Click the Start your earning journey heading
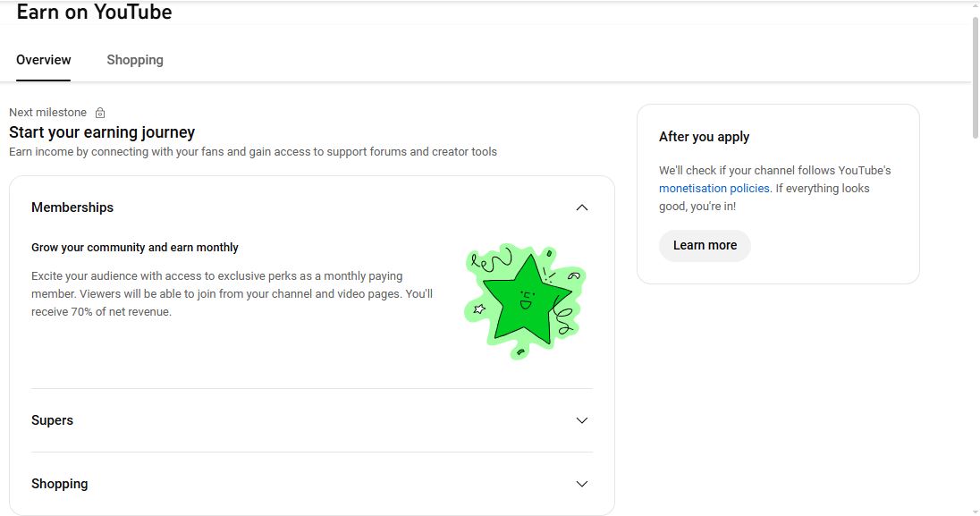Viewport: 980px width, 516px height. [x=102, y=132]
